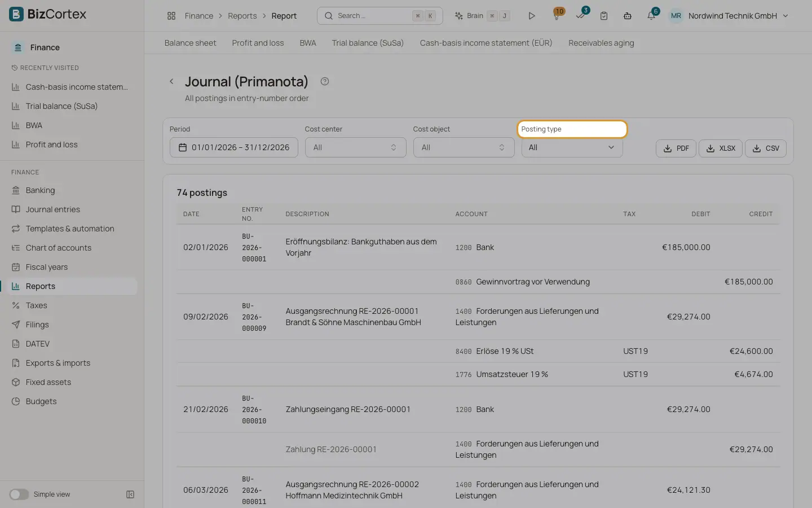Switch to the Profit and loss tab

(x=258, y=43)
